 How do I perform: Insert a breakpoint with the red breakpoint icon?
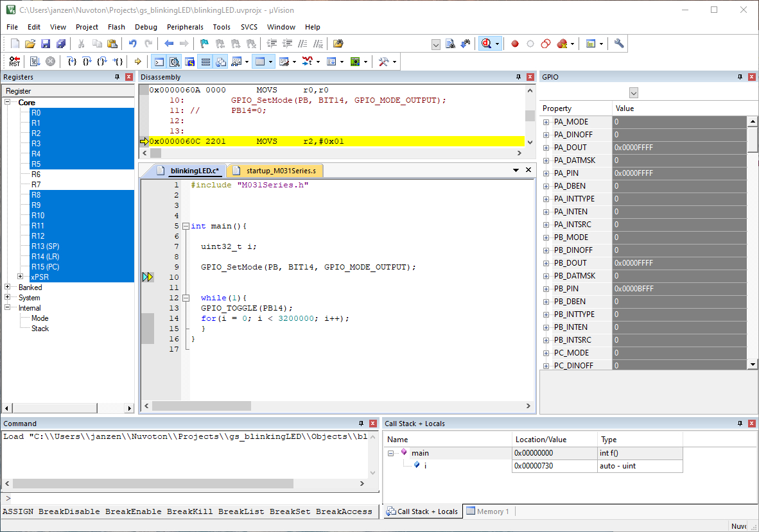(x=514, y=44)
